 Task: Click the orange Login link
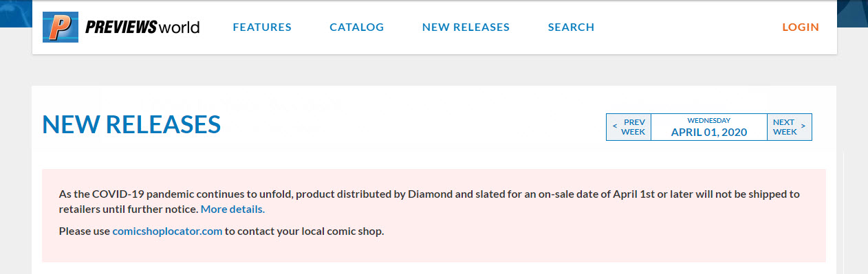tap(801, 27)
